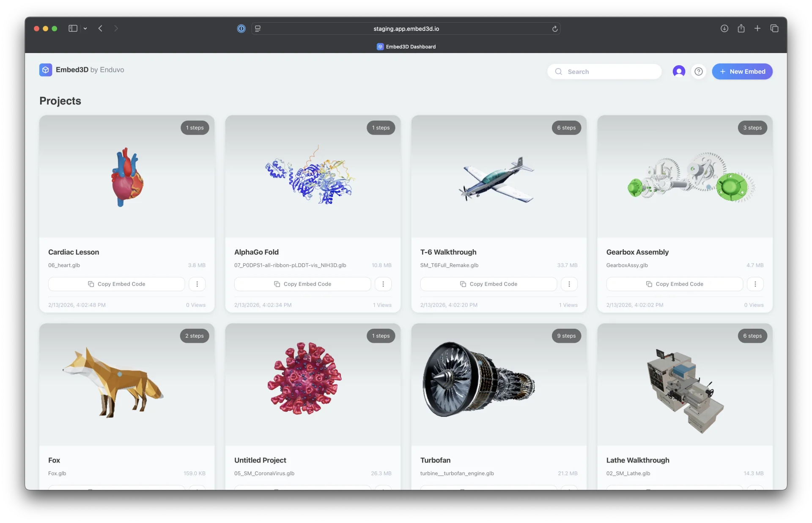Open a new browser tab
Viewport: 812px width, 523px height.
pyautogui.click(x=757, y=28)
